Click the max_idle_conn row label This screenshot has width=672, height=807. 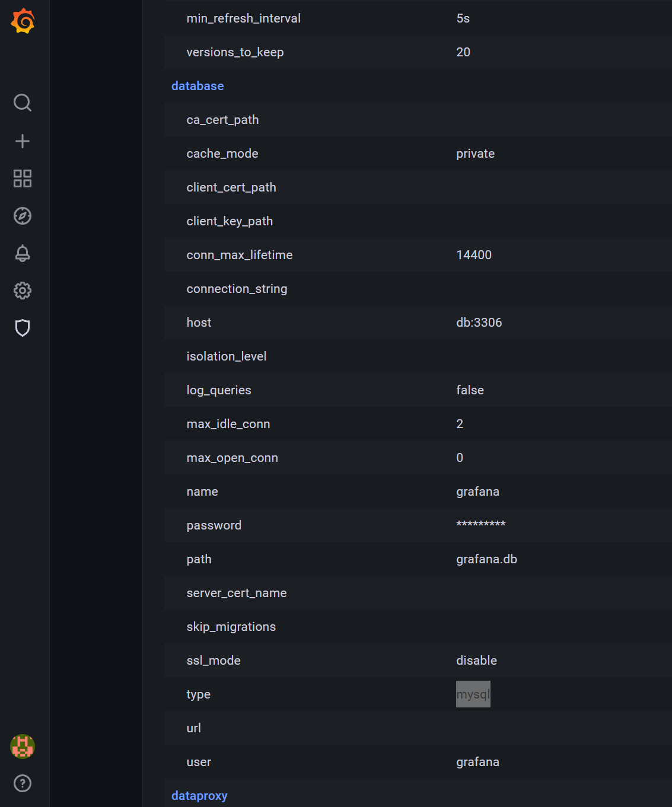pyautogui.click(x=228, y=424)
